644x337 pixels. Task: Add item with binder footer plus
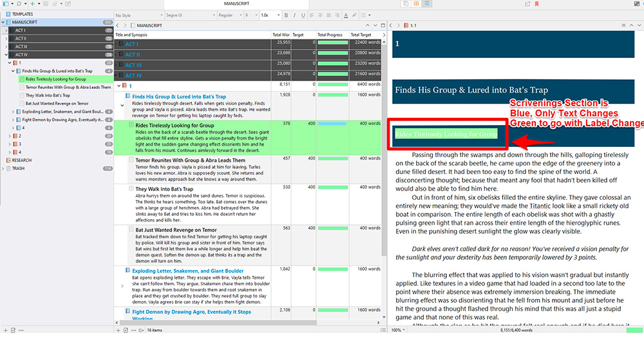(x=5, y=331)
